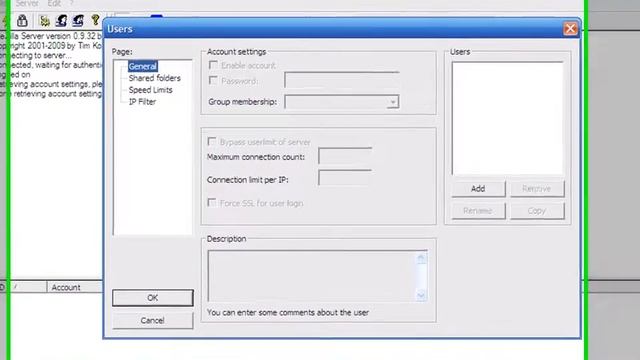The height and width of the screenshot is (360, 640).
Task: Close the Users dialog
Action: [x=570, y=29]
